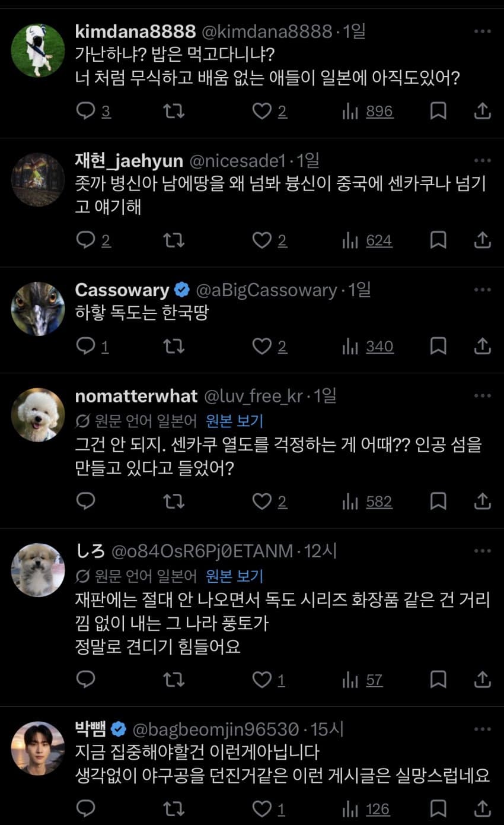
Task: Like the tweet by 박뺌
Action: [261, 808]
